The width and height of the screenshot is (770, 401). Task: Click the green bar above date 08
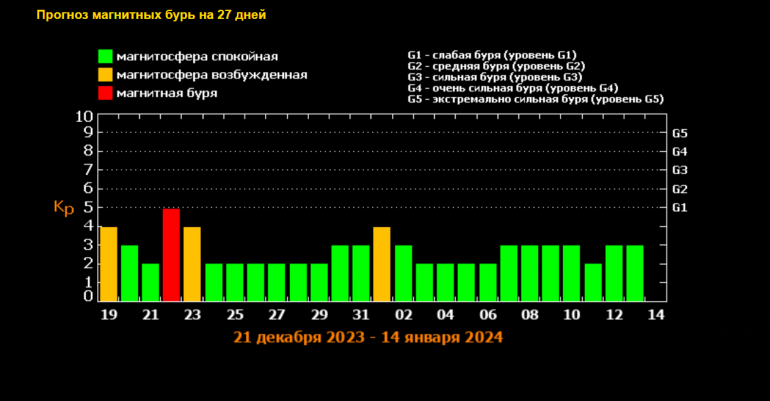tap(530, 273)
